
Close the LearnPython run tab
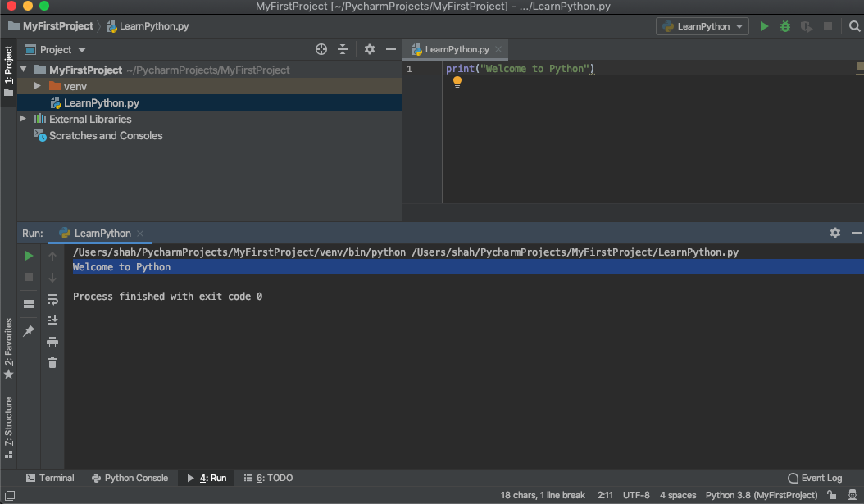coord(140,234)
